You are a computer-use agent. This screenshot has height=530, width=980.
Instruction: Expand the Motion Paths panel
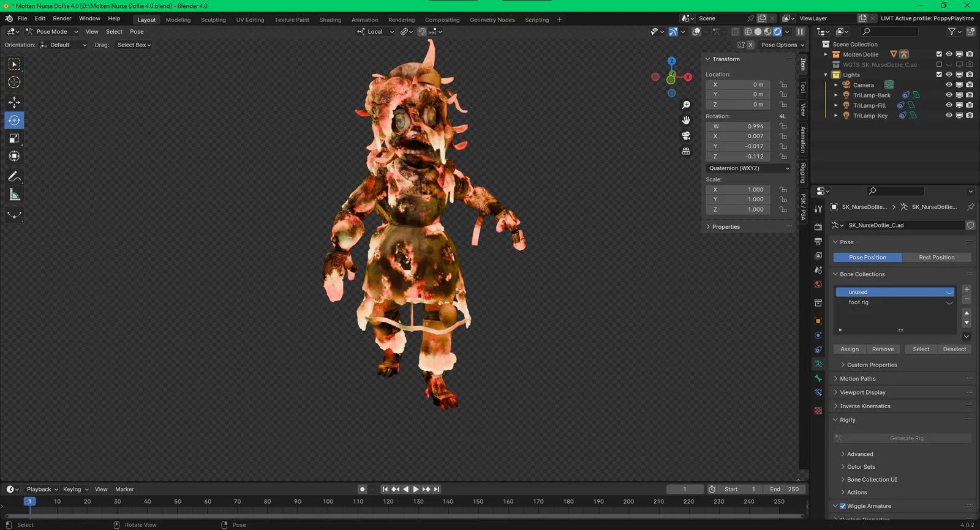coord(858,379)
